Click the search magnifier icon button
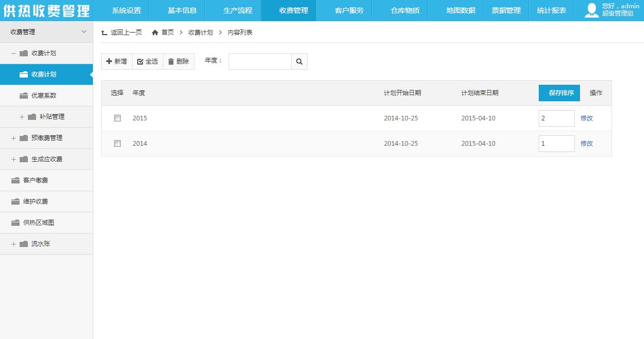644x339 pixels. [299, 61]
